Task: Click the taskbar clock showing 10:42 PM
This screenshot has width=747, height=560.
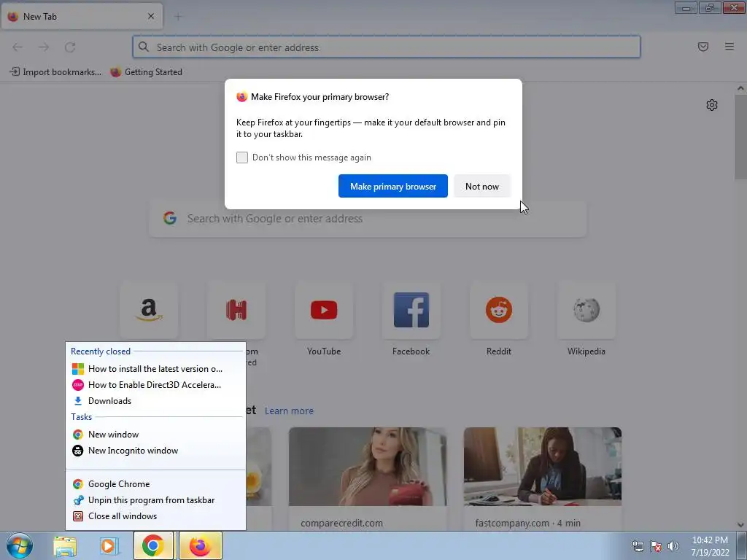Action: [x=711, y=546]
